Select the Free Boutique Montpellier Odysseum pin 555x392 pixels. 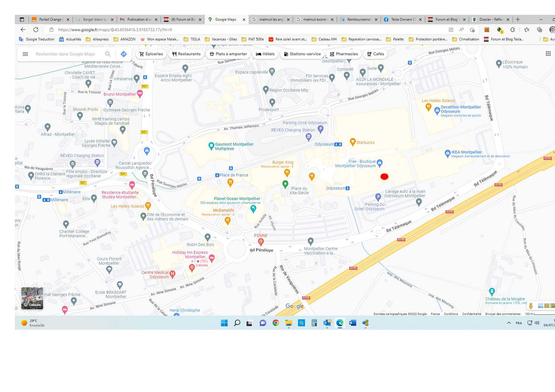pyautogui.click(x=380, y=163)
